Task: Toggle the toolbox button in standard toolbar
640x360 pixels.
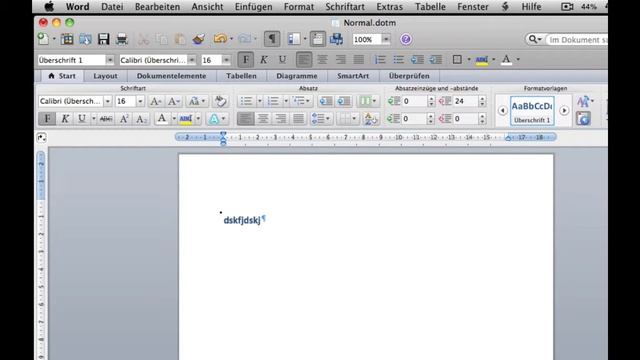Action: (x=318, y=39)
